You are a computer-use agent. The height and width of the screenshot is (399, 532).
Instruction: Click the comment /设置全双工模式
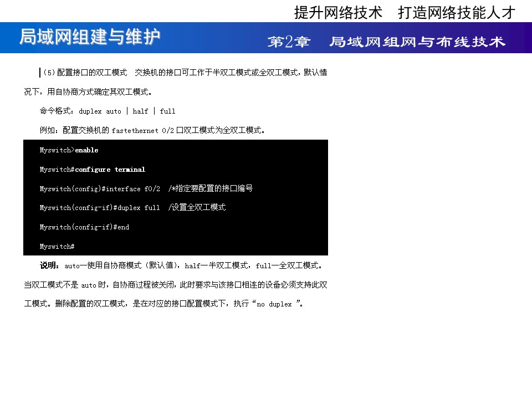pos(197,207)
